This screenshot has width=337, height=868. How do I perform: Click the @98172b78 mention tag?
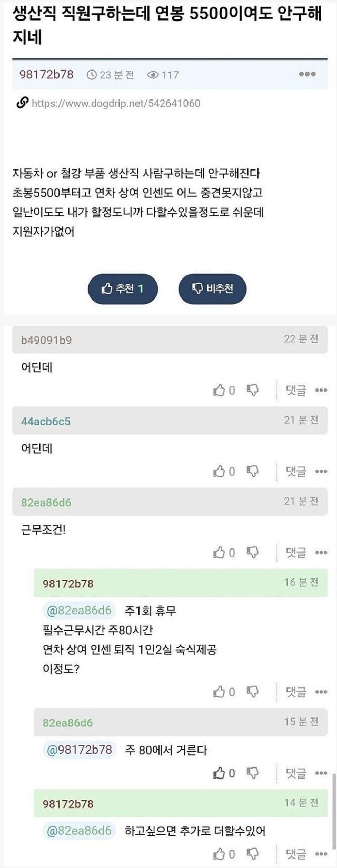click(x=80, y=750)
